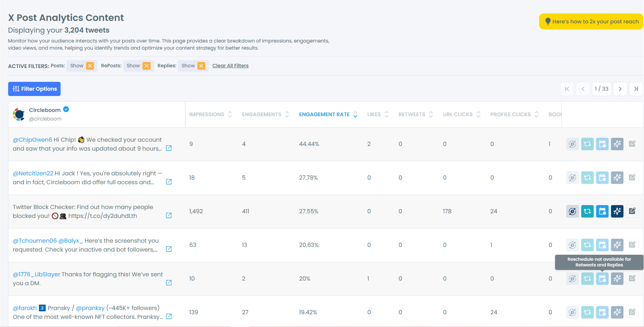
Task: Open the @farokh mention link
Action: tap(25, 308)
